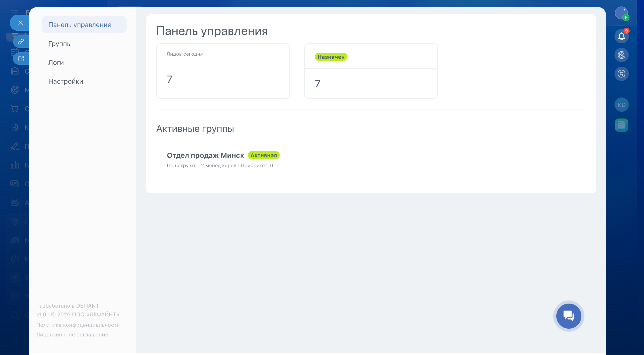Open Политика конфиденциальности link

(78, 325)
